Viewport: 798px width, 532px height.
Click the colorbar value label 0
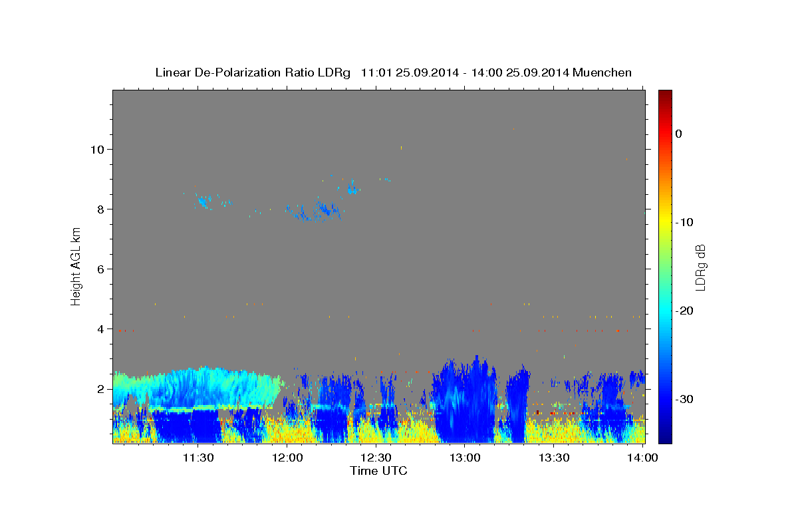coord(678,134)
